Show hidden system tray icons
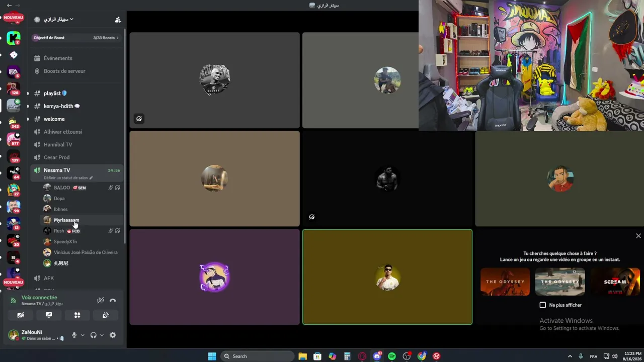 (570, 356)
